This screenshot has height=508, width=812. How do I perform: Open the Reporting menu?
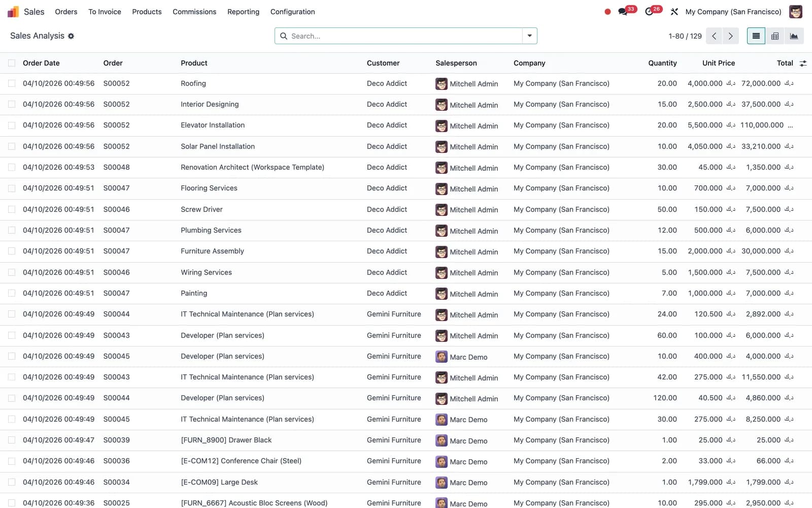tap(243, 12)
